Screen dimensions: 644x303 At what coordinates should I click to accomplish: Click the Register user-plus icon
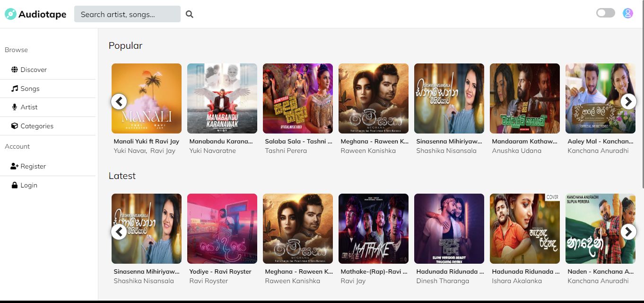point(14,166)
